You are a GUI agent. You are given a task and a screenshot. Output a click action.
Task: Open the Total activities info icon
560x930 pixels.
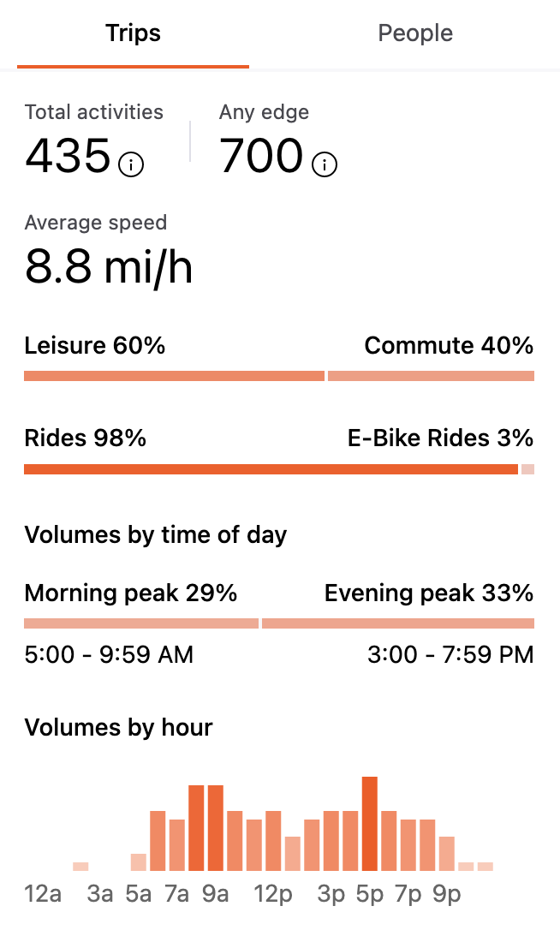pos(131,164)
